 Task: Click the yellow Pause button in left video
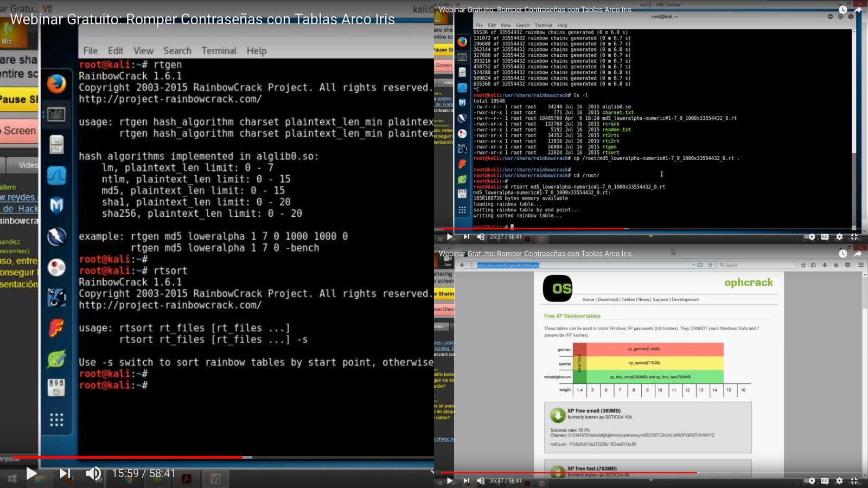click(19, 99)
